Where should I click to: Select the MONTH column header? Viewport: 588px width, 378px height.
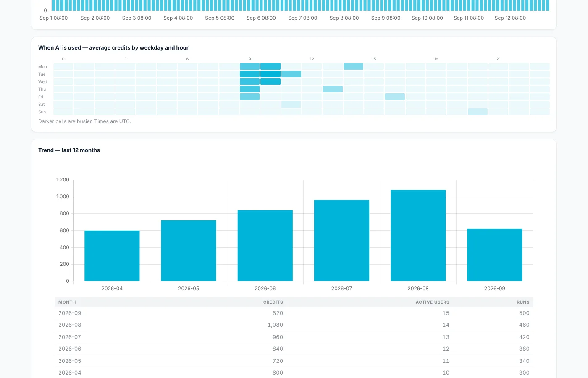coord(67,302)
